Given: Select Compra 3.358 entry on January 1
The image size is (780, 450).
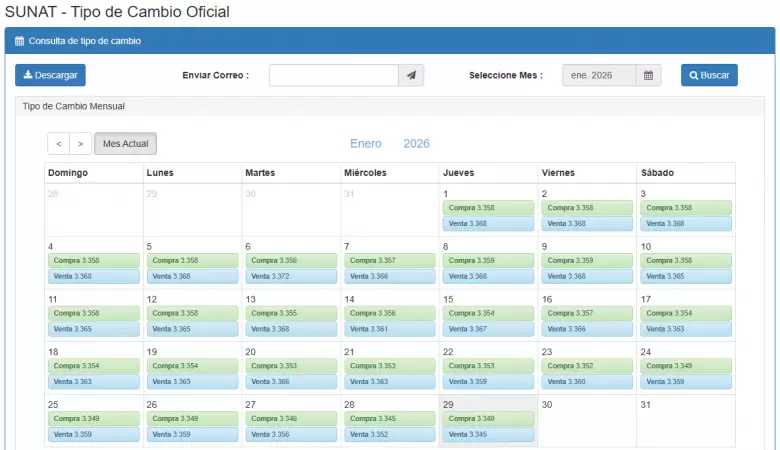Looking at the screenshot, I should click(x=488, y=208).
